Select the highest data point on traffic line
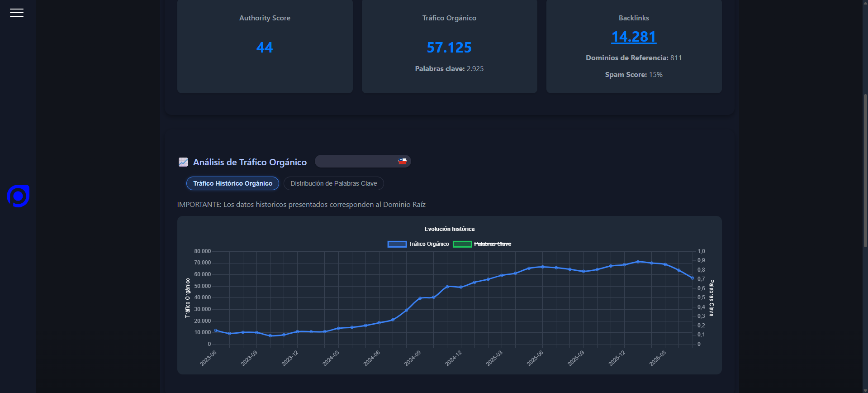This screenshot has width=868, height=393. (x=638, y=262)
